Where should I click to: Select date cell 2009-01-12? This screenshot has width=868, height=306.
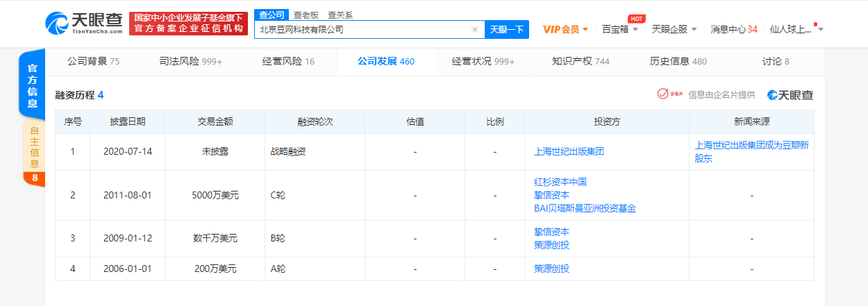click(127, 238)
